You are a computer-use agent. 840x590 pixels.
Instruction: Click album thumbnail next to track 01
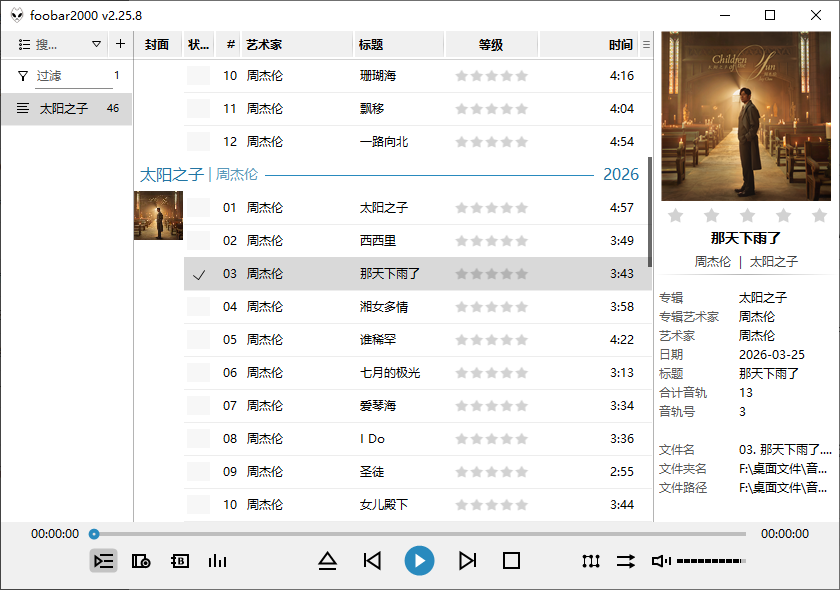point(158,215)
